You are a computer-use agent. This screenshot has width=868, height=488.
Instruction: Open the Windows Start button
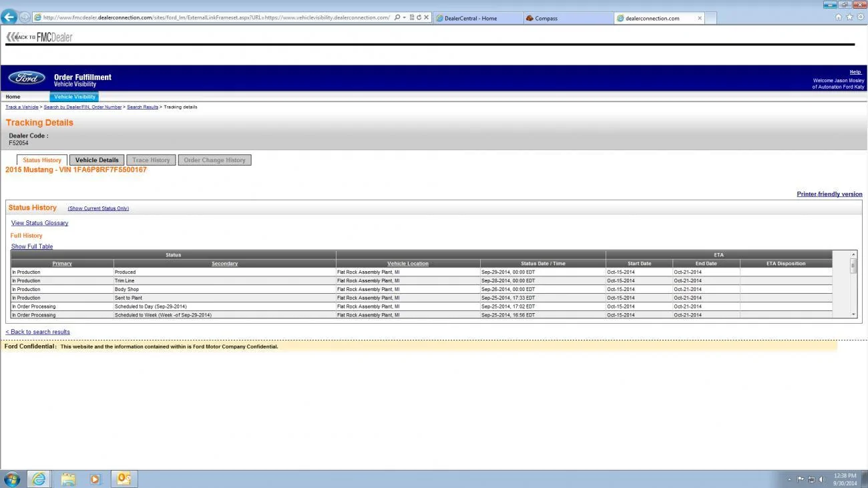pyautogui.click(x=12, y=479)
